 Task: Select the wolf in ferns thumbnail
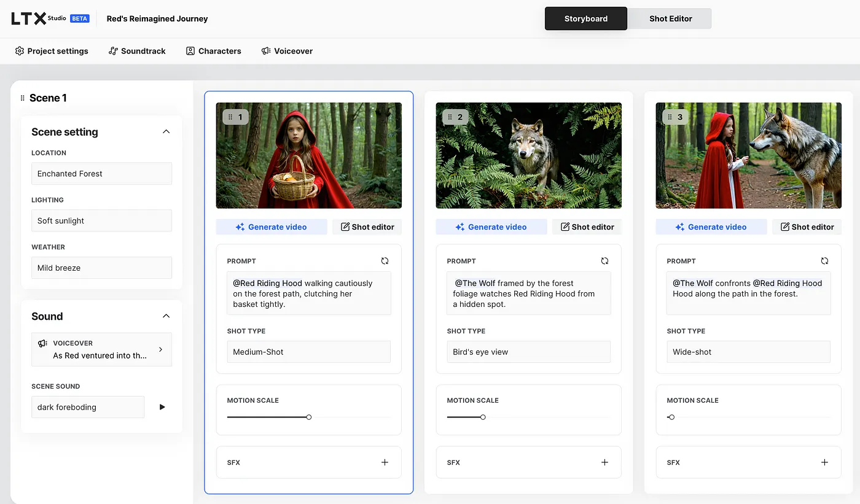(x=528, y=155)
